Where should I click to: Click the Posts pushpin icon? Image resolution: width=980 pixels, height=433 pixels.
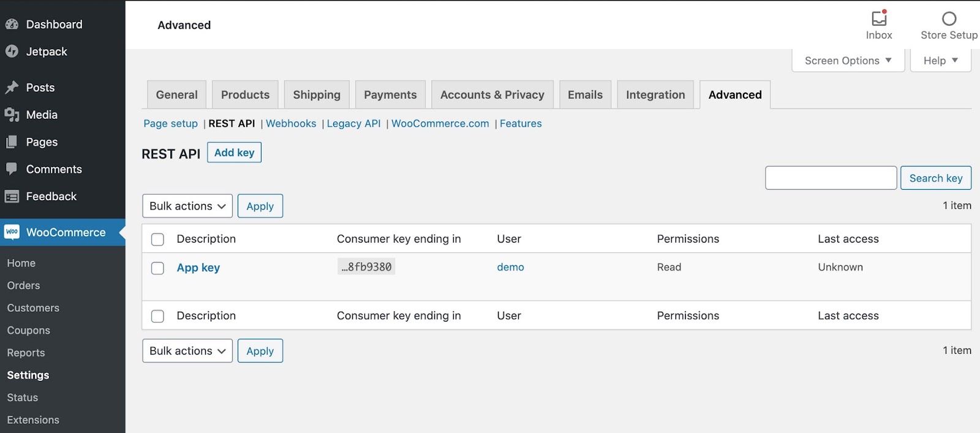point(12,88)
